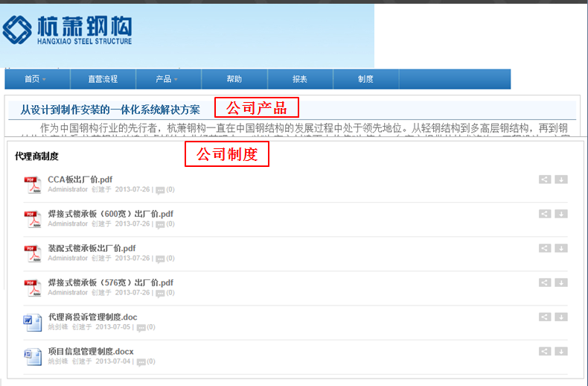
Task: Click the Word icon beside 代理商投诉管理制度.doc
Action: 33,322
